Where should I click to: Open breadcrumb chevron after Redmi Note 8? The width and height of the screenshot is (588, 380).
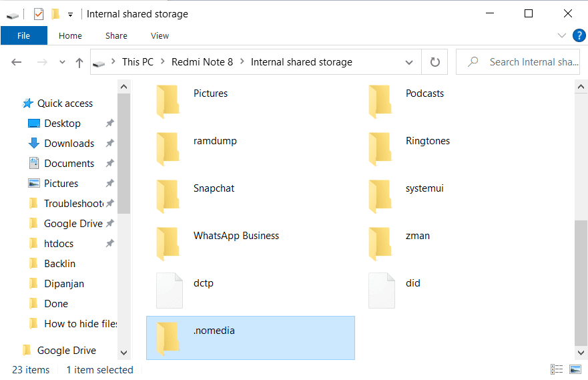pyautogui.click(x=242, y=61)
